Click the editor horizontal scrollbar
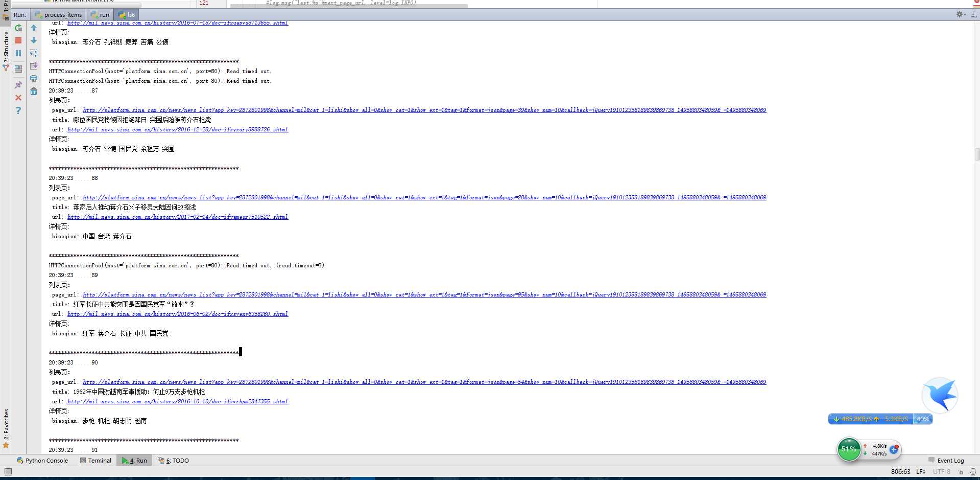This screenshot has width=980, height=480. (x=349, y=6)
